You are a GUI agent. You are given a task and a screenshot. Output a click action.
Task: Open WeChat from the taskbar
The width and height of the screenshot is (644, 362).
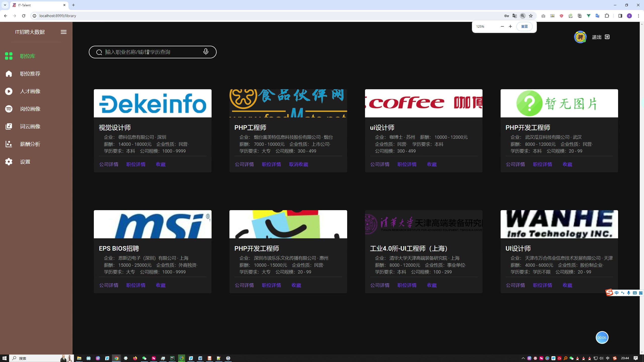(144, 358)
